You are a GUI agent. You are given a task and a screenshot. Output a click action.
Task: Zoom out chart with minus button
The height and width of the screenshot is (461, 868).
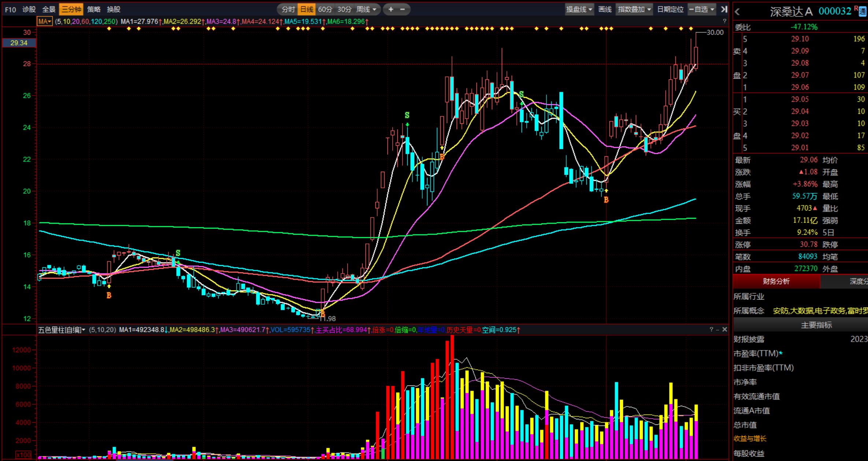[x=403, y=10]
